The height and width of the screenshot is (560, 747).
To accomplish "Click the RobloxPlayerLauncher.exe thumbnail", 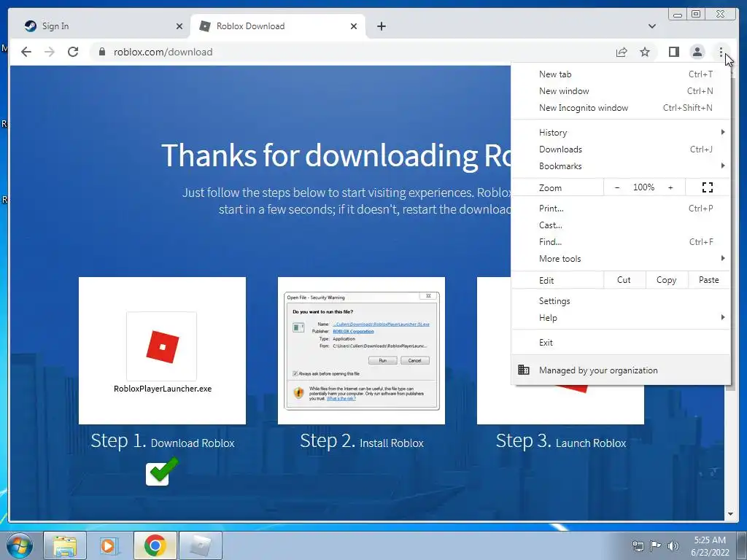I will (x=162, y=351).
